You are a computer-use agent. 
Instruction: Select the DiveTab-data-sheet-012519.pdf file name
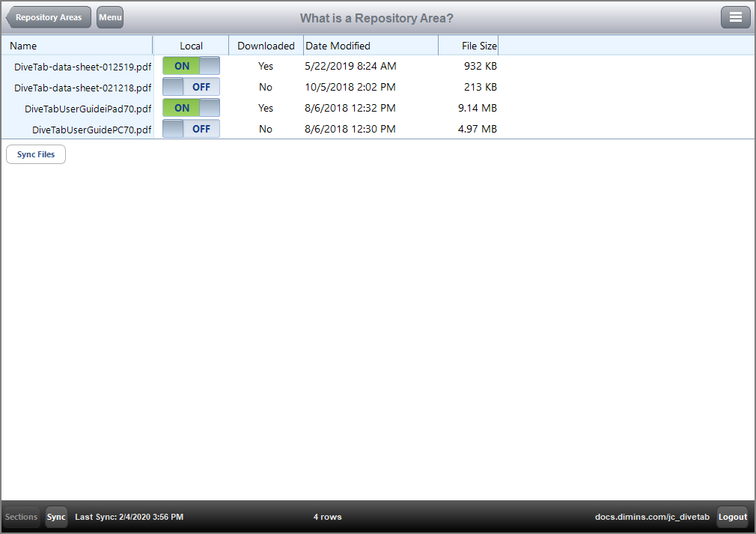82,66
